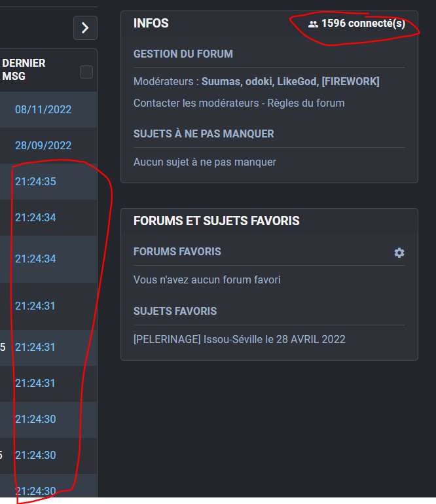The width and height of the screenshot is (436, 504).
Task: View moderator LikeGod profile
Action: pyautogui.click(x=297, y=81)
